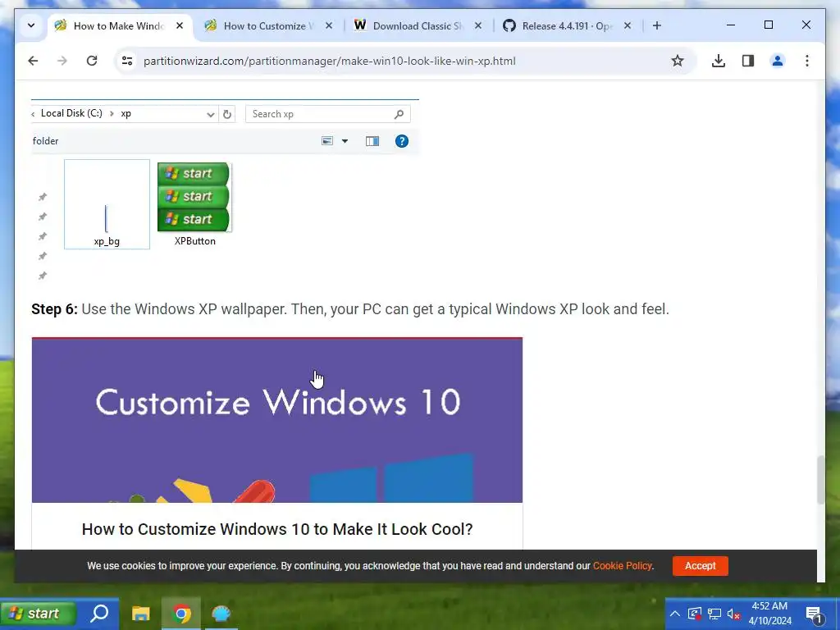Open the tab search dropdown
840x630 pixels.
[31, 25]
